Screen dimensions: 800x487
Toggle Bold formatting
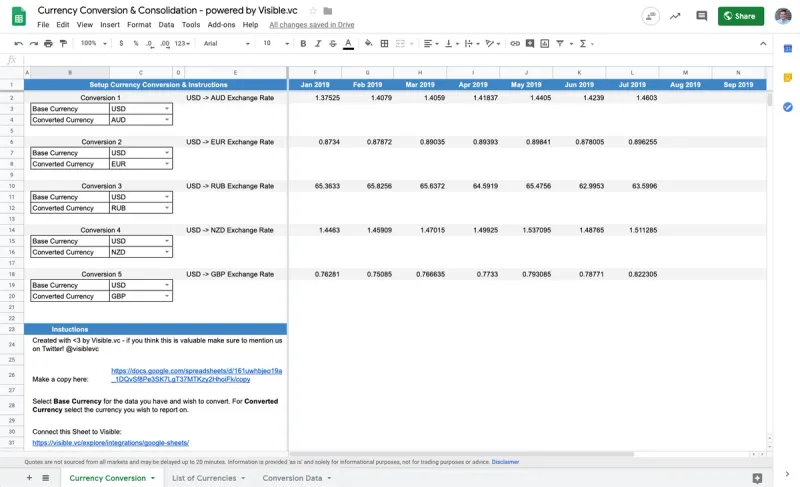[x=303, y=44]
